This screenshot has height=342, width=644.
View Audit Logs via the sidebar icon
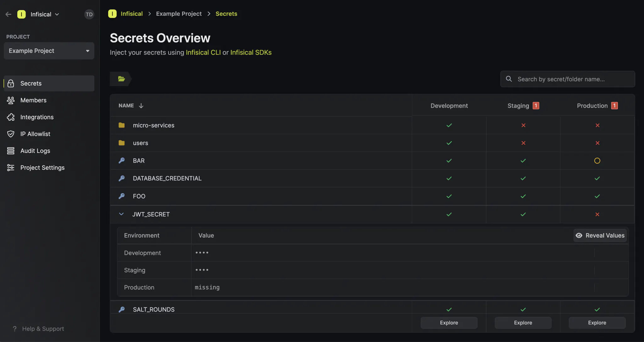10,150
